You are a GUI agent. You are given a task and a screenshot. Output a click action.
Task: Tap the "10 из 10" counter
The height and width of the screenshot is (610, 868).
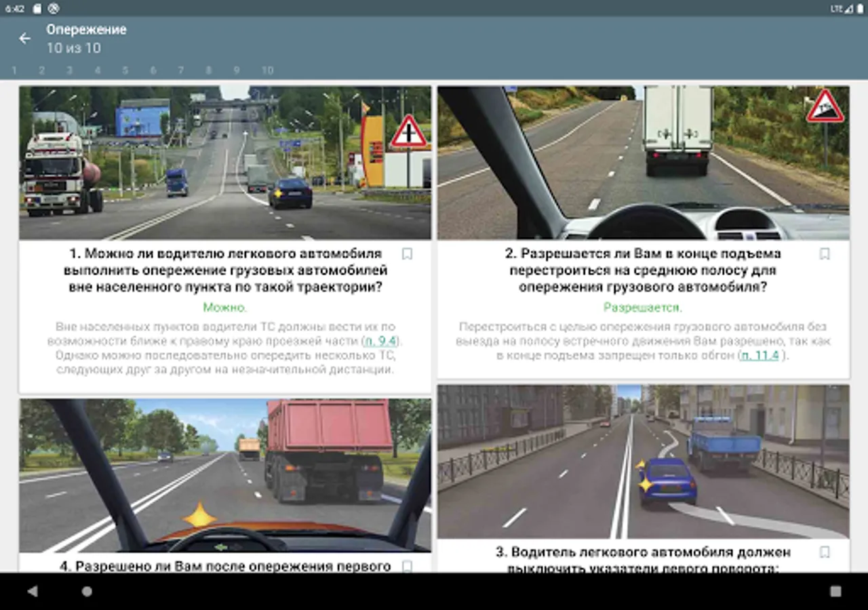pos(73,48)
